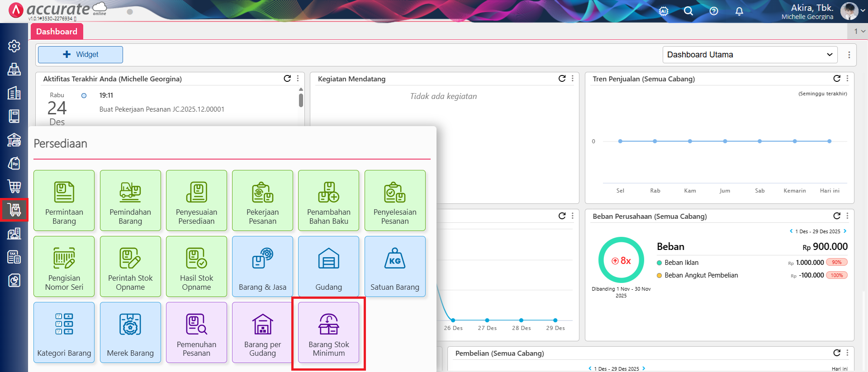This screenshot has width=868, height=372.
Task: Open Barang & Jasa tile
Action: (262, 266)
